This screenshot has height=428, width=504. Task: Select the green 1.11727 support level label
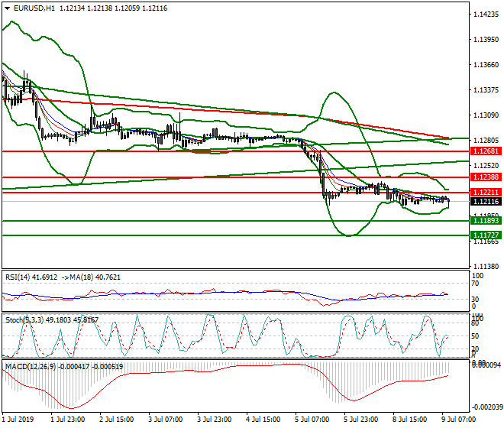pyautogui.click(x=486, y=235)
